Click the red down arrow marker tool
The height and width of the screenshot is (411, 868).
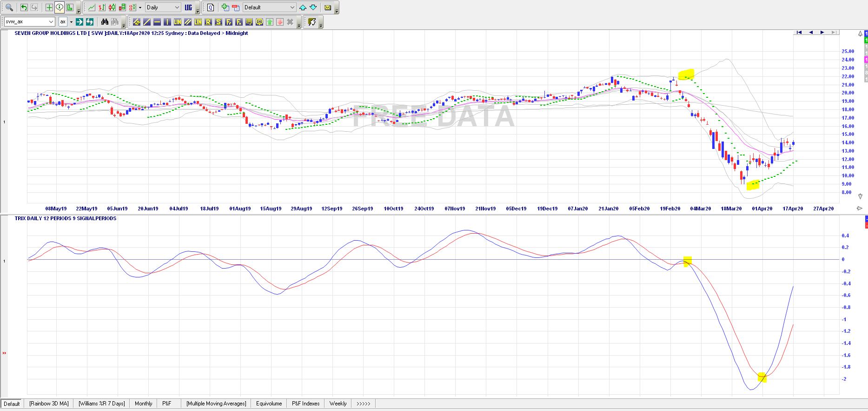coord(280,22)
